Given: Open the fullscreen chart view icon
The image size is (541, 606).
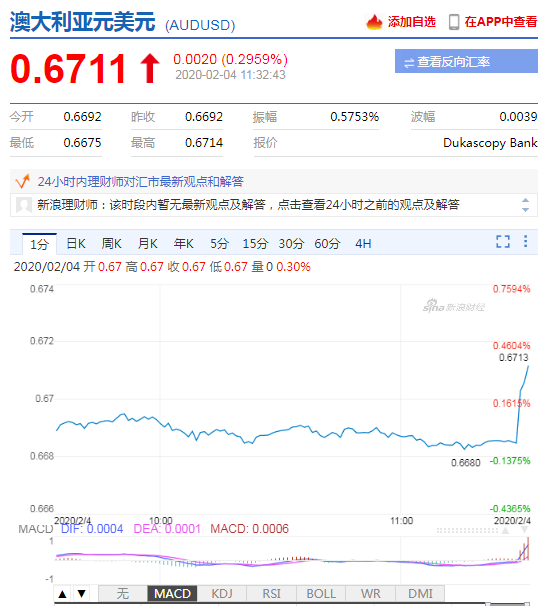Looking at the screenshot, I should coord(503,242).
